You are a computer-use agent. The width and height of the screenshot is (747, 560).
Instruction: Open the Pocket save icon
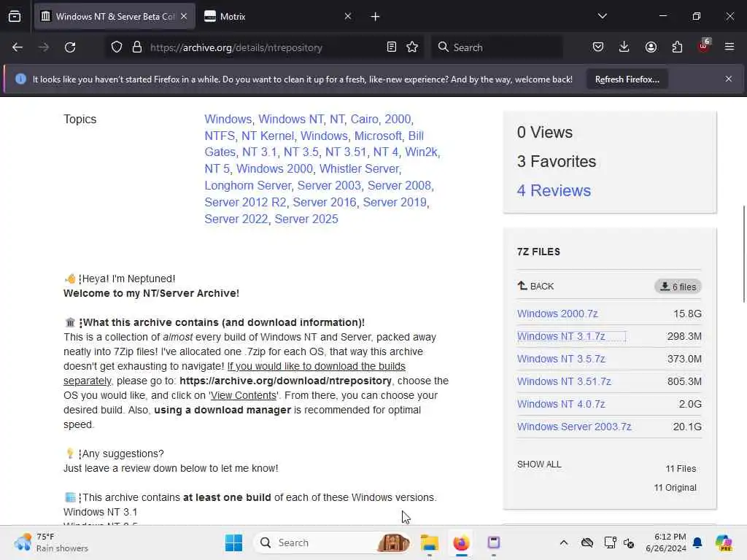[598, 47]
